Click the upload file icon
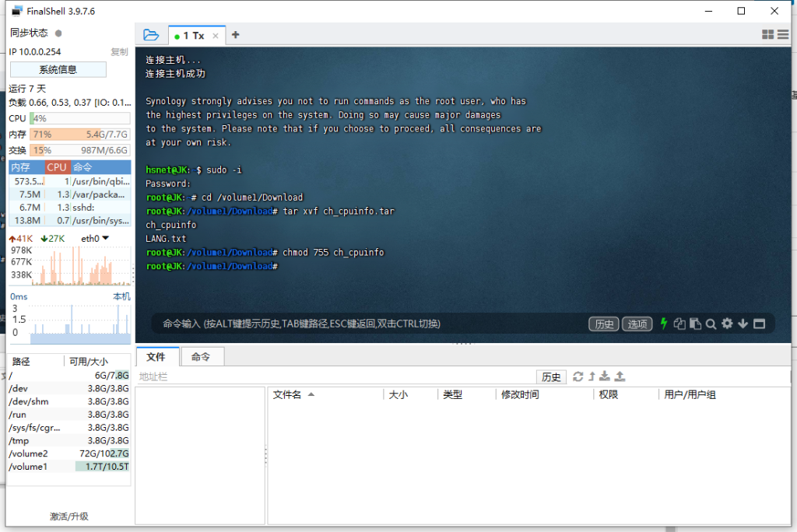The width and height of the screenshot is (797, 532). 620,376
